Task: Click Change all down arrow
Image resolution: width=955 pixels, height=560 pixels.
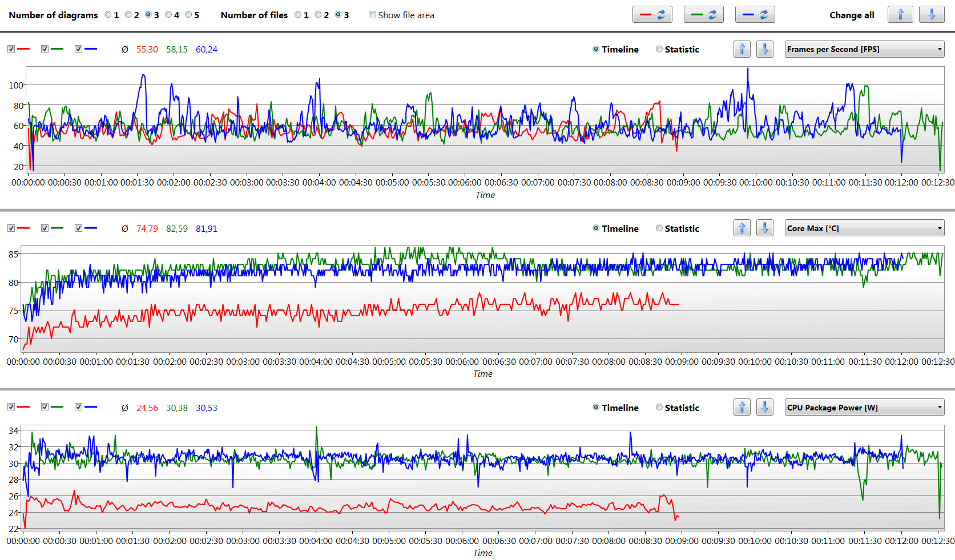Action: [932, 15]
